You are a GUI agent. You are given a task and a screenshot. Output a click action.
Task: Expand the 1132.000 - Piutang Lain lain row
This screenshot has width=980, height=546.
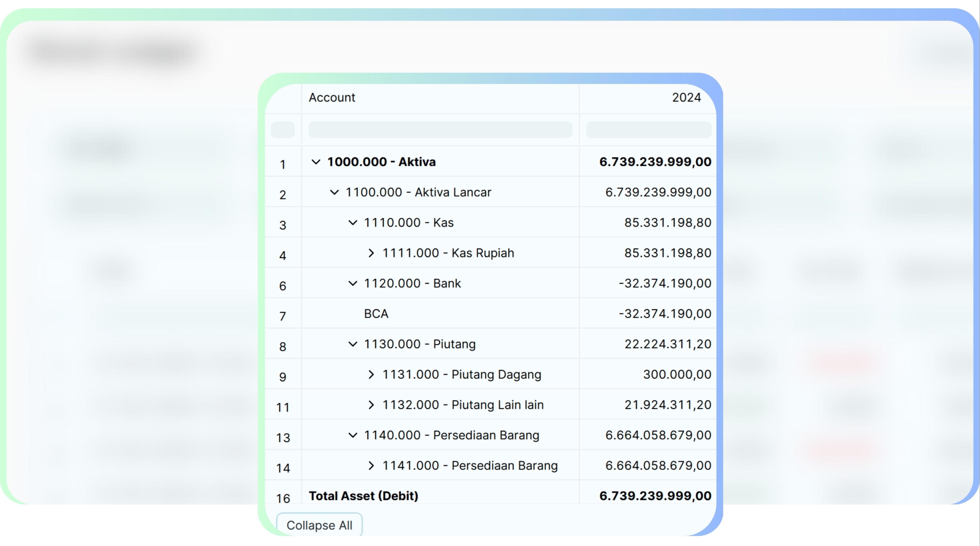[x=371, y=405]
